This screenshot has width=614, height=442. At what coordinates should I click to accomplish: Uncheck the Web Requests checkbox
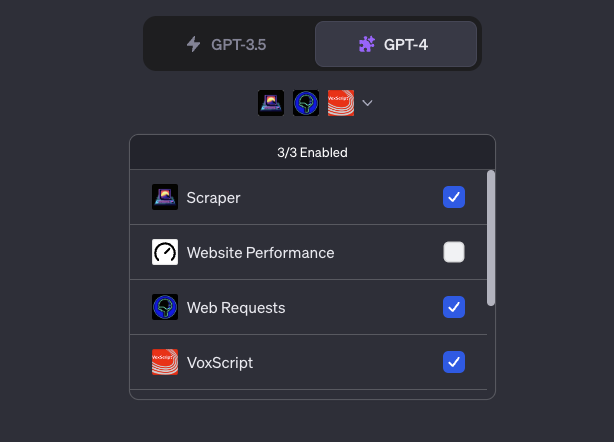[x=454, y=307]
